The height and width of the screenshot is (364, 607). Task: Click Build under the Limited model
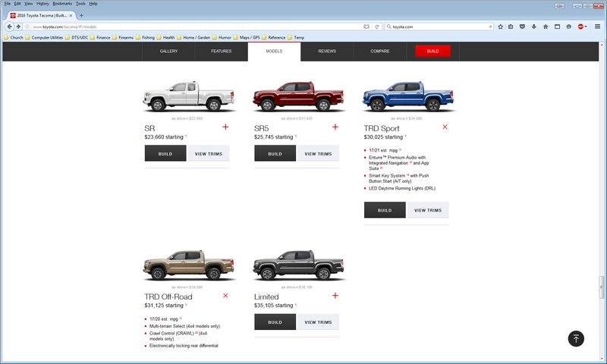(275, 322)
